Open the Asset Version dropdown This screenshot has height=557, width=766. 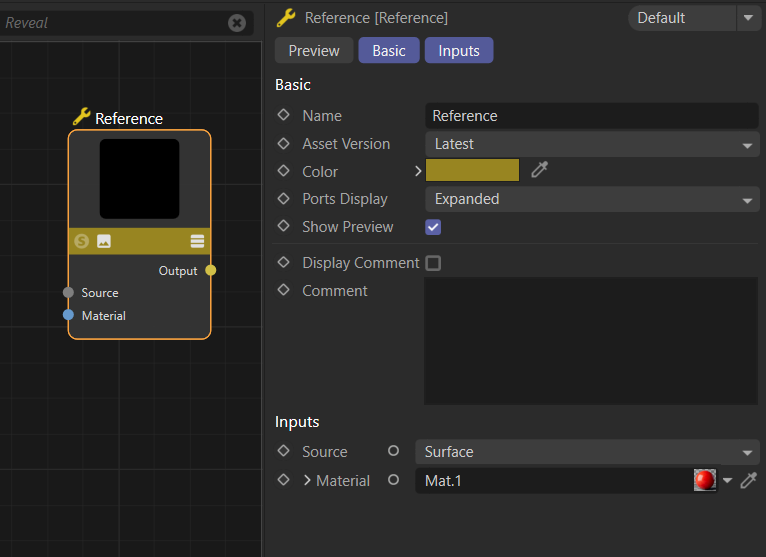coord(592,144)
